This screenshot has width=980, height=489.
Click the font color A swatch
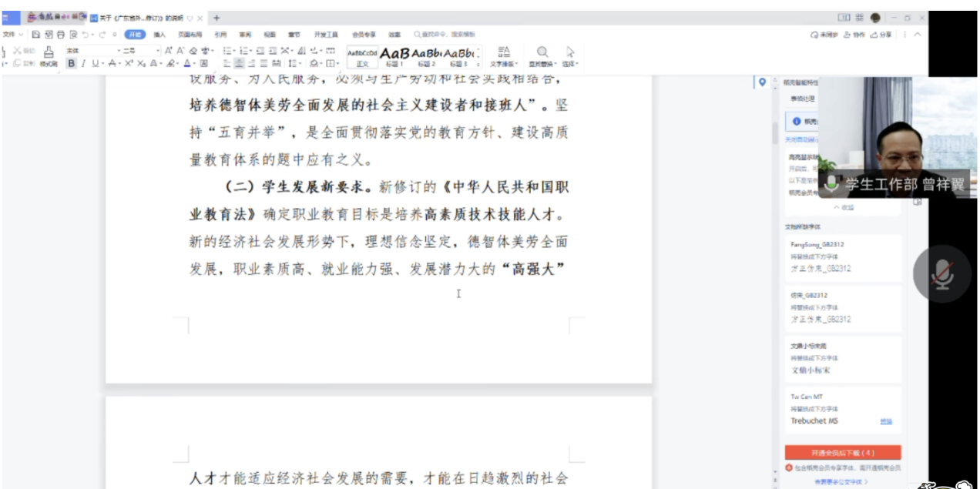click(188, 64)
